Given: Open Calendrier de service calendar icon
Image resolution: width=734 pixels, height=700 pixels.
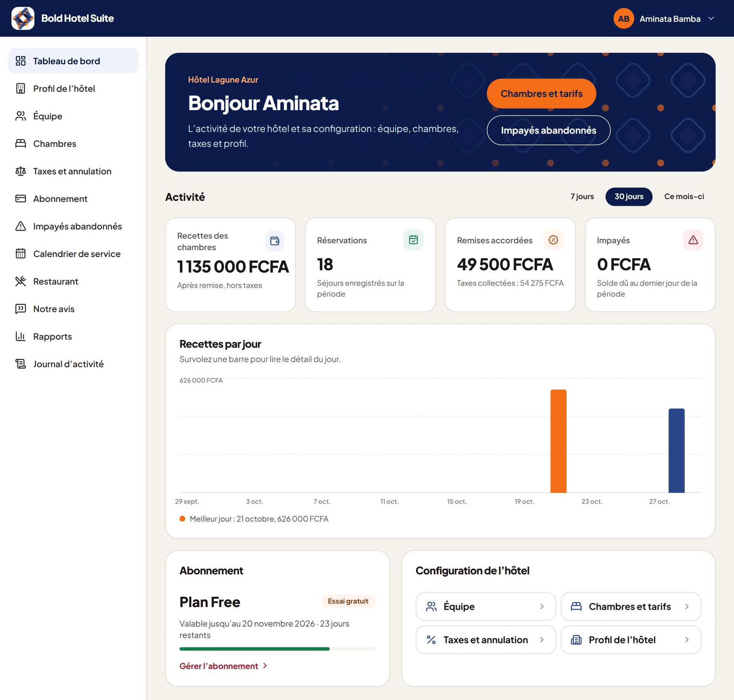Looking at the screenshot, I should tap(21, 254).
